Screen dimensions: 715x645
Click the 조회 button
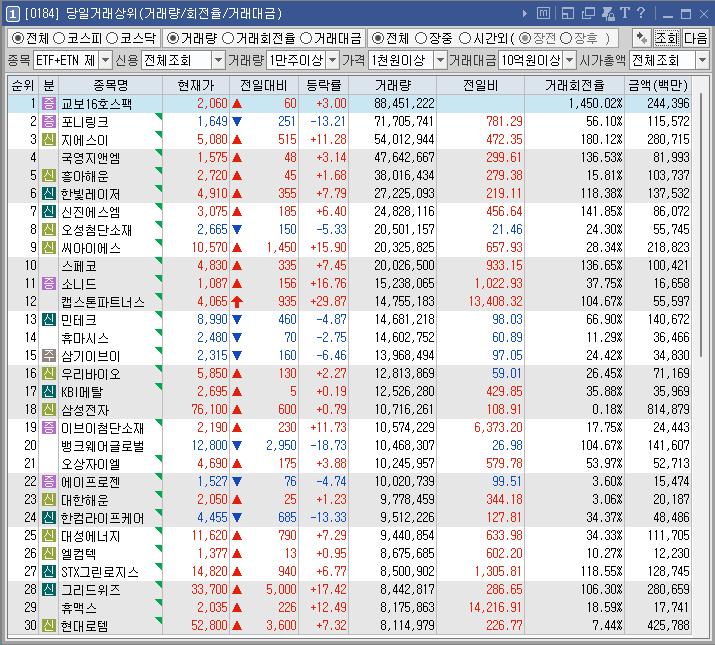(667, 38)
